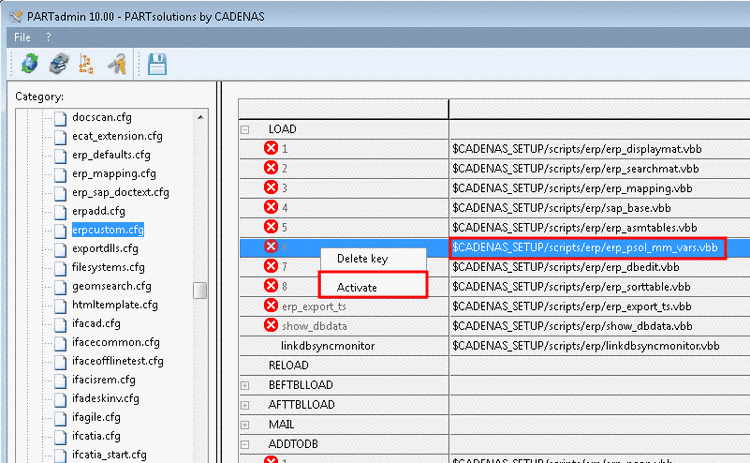This screenshot has width=750, height=463.
Task: Select ifcatia_start.cfg in category tree
Action: tap(109, 455)
